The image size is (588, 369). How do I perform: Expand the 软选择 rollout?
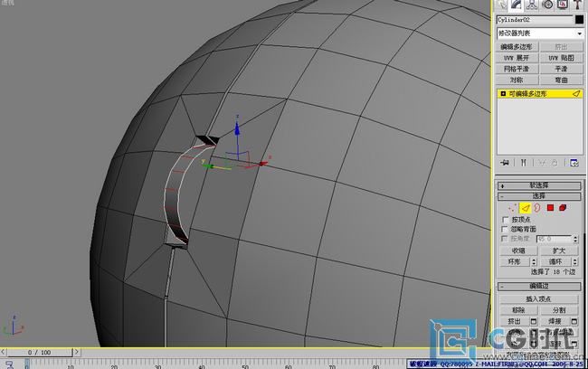point(539,185)
